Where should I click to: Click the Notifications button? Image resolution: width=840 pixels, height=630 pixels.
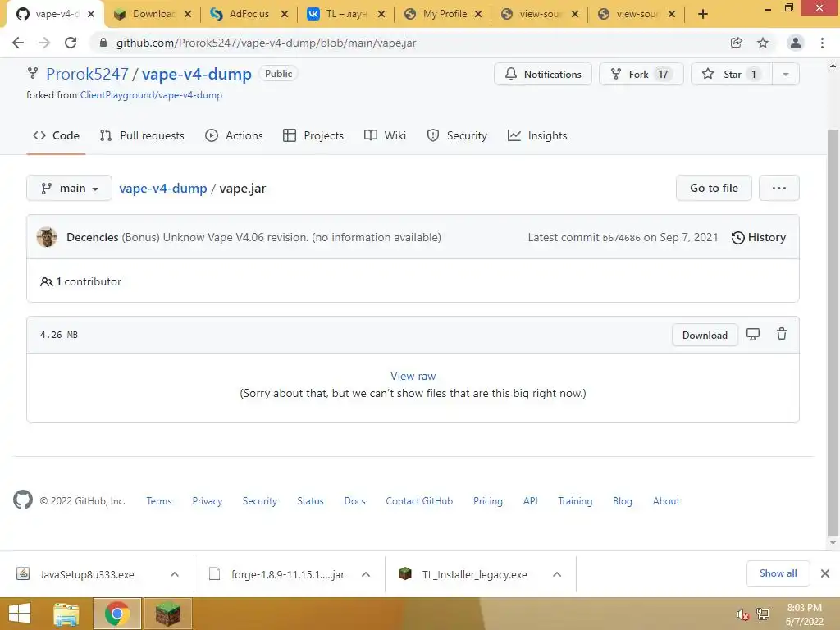tap(543, 74)
